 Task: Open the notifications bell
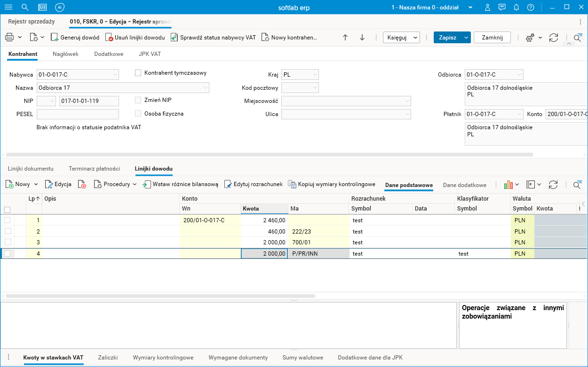516,8
